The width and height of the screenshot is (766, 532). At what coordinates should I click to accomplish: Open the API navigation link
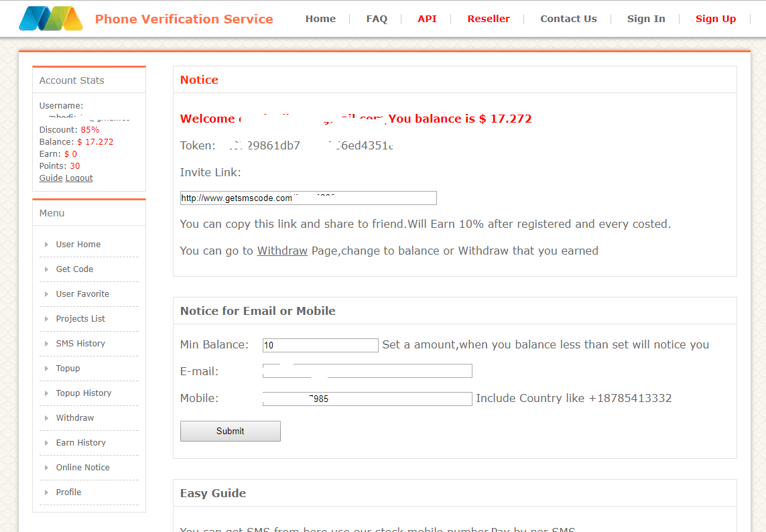(427, 19)
